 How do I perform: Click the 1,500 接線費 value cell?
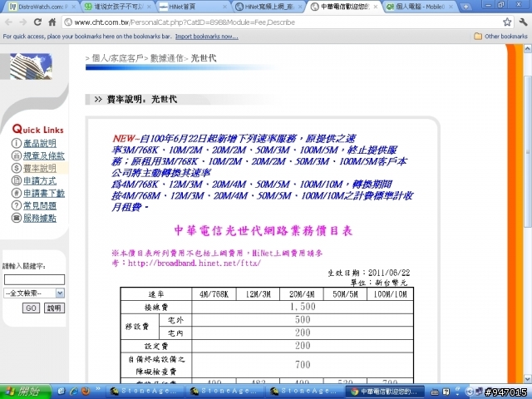tap(303, 307)
